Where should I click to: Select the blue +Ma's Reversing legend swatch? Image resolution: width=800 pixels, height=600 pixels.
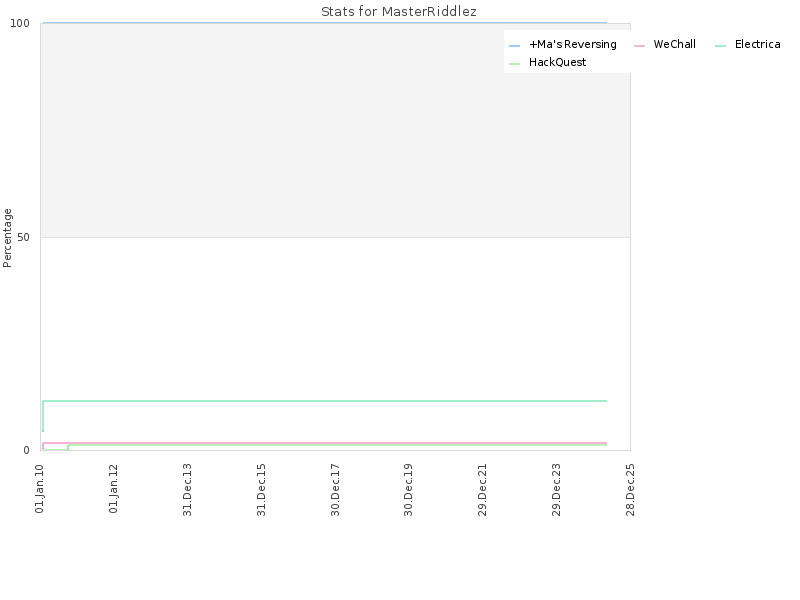(514, 46)
